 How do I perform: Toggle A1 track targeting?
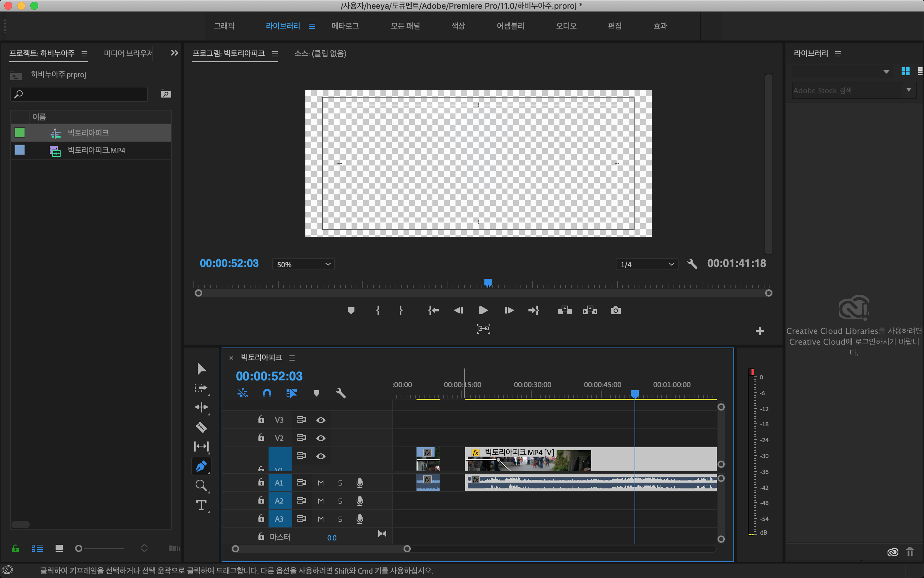click(279, 483)
